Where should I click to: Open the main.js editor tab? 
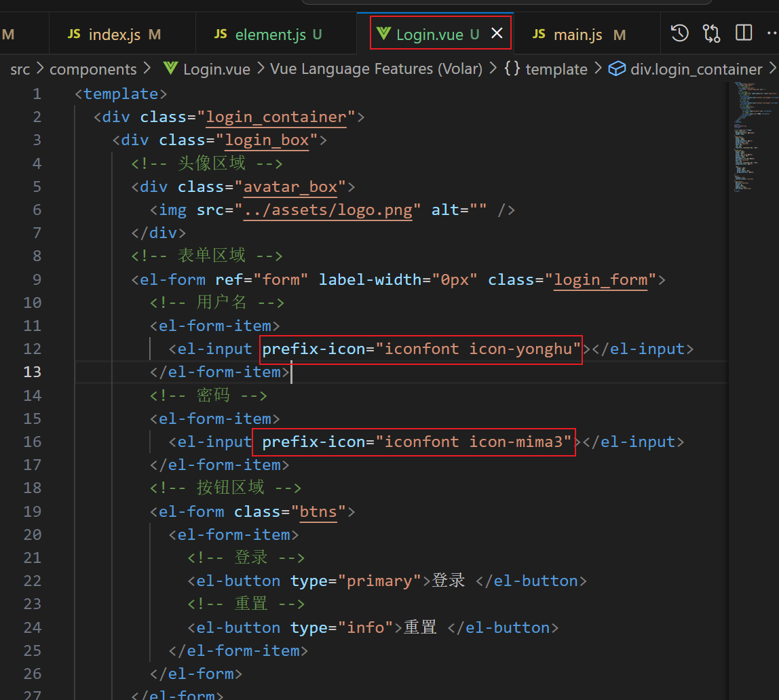(586, 35)
